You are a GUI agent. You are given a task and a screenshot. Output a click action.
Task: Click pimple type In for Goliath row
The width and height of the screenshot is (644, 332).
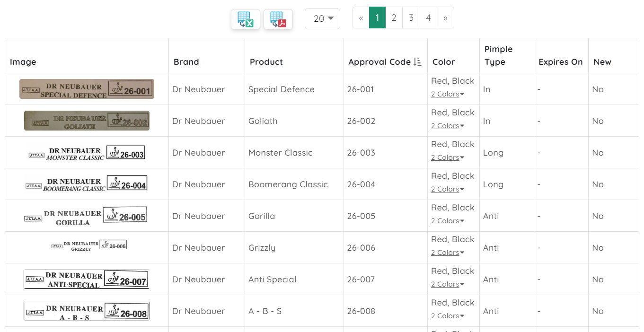tap(486, 121)
